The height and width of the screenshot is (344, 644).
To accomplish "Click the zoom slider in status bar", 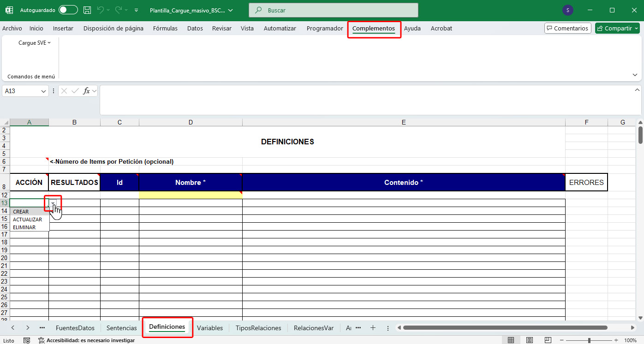I will pyautogui.click(x=589, y=340).
